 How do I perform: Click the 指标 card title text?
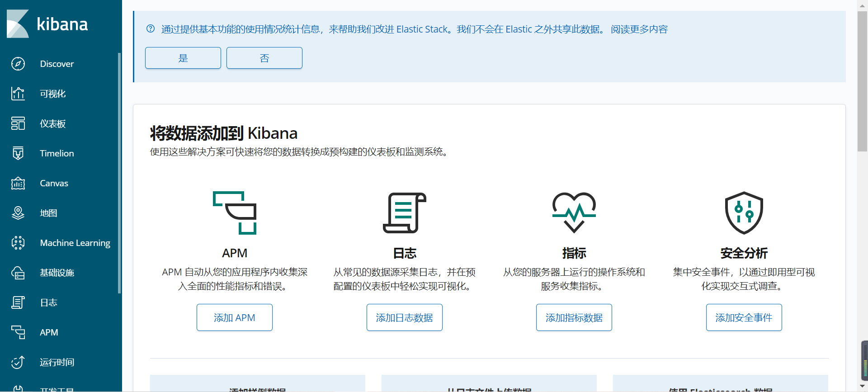[574, 253]
